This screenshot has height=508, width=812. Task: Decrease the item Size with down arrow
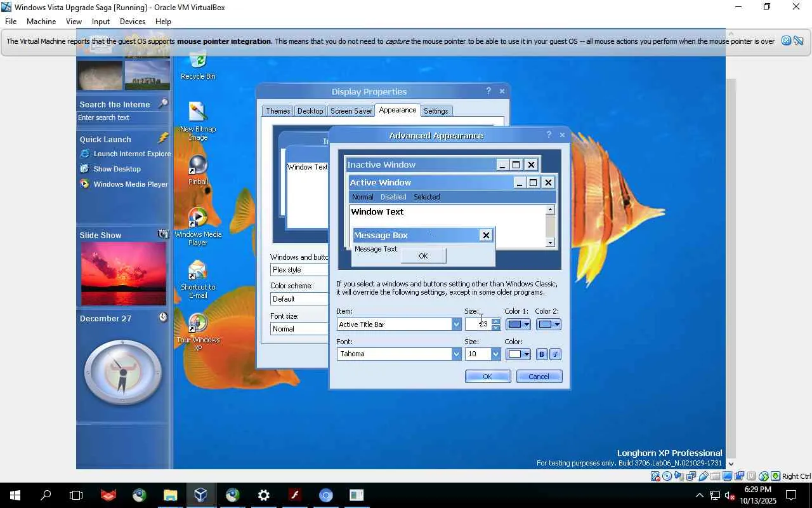[496, 328]
